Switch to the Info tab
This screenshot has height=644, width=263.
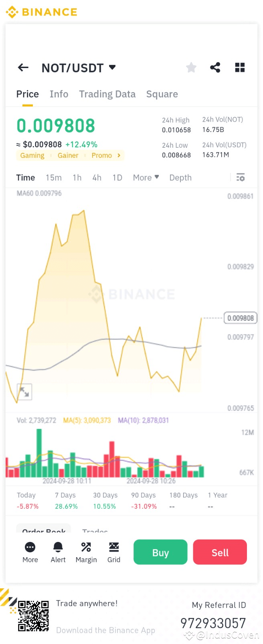pos(59,94)
